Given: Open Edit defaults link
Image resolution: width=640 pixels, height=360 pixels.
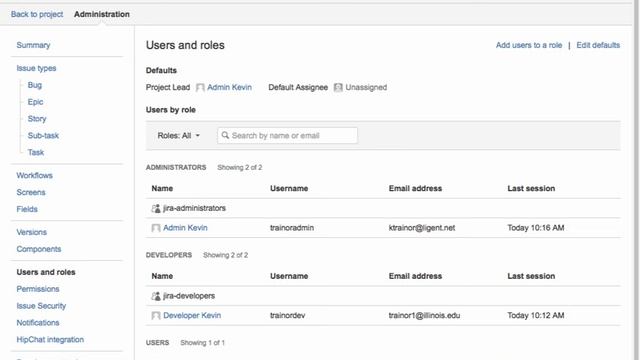Looking at the screenshot, I should 598,45.
